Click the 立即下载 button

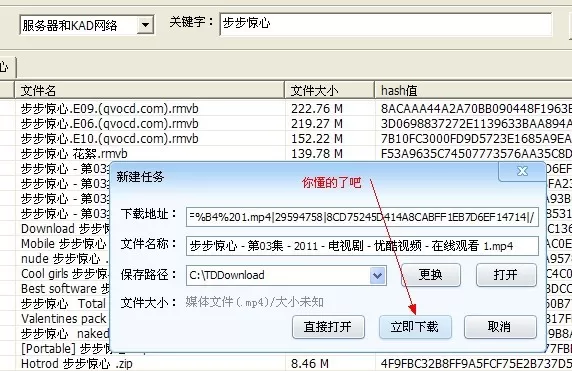coord(415,327)
